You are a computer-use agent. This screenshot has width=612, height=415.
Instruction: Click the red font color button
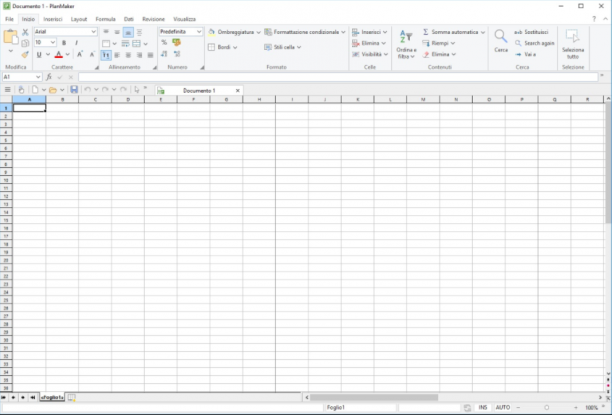tap(59, 55)
